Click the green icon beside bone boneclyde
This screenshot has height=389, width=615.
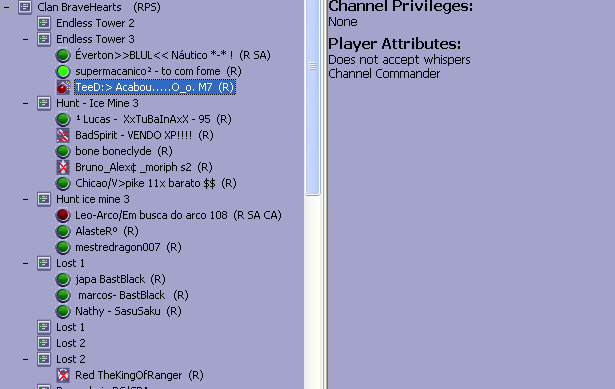click(x=63, y=151)
